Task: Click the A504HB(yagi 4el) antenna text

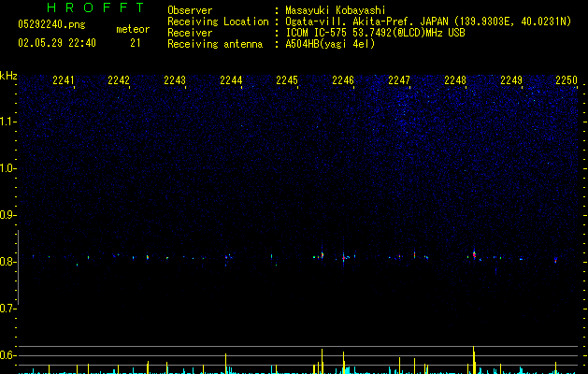Action: [330, 44]
